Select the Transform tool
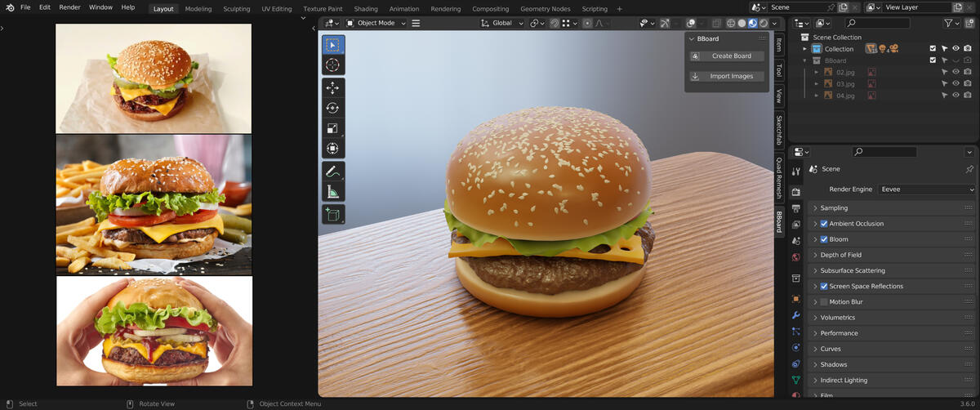This screenshot has height=410, width=980. click(x=332, y=149)
